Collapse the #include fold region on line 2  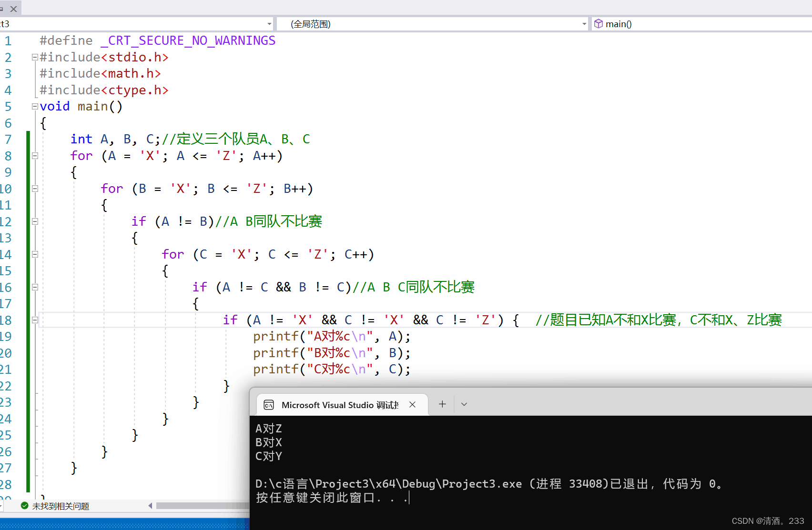tap(34, 57)
